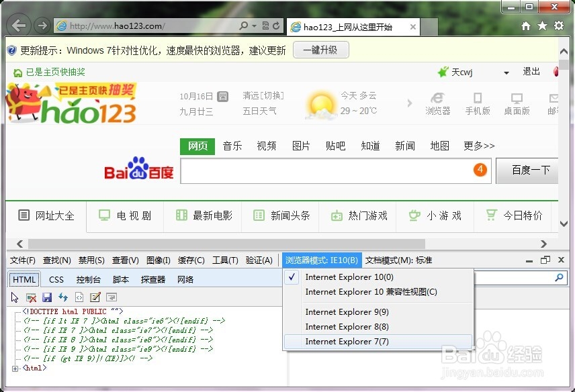Open the 今日特价 navigation tab
The height and width of the screenshot is (392, 575).
(x=513, y=215)
